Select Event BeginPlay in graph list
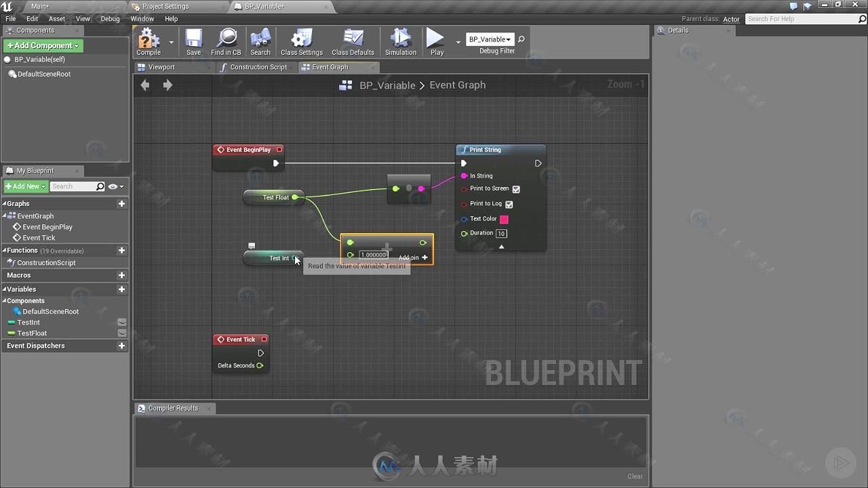Viewport: 868px width, 488px height. pos(47,227)
